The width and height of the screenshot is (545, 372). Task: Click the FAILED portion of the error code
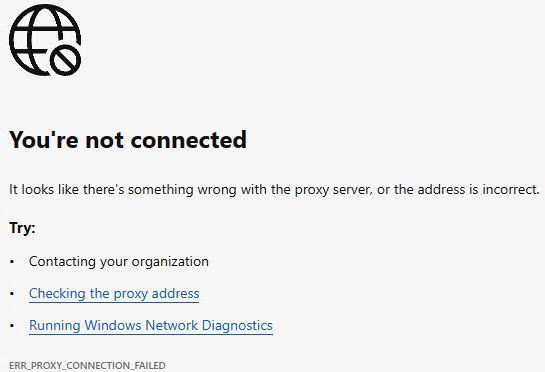click(152, 365)
